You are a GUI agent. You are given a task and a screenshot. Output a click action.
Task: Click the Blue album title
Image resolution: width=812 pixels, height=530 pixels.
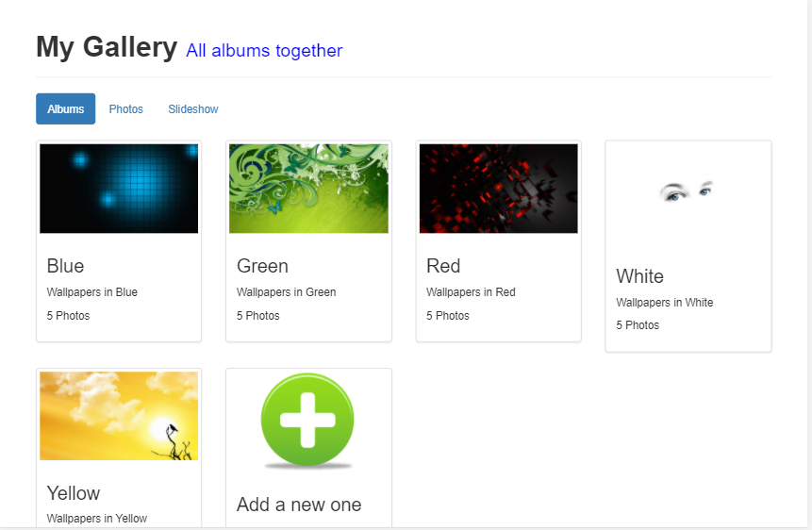tap(66, 266)
